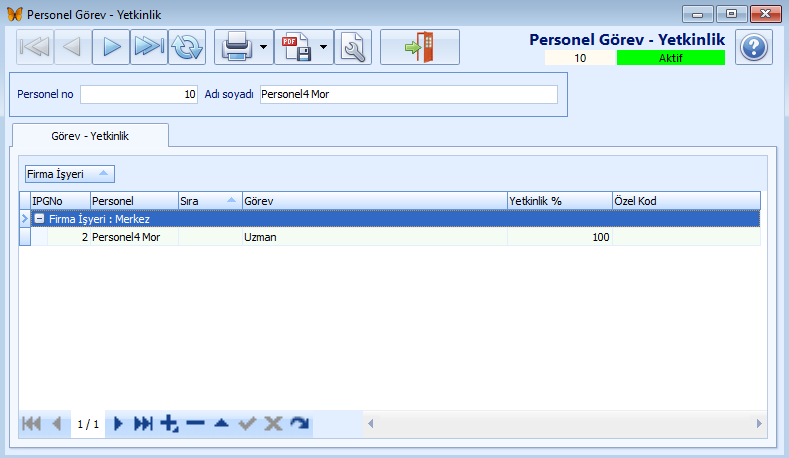
Task: Select the 100 yetkinlik value cell
Action: [x=560, y=237]
